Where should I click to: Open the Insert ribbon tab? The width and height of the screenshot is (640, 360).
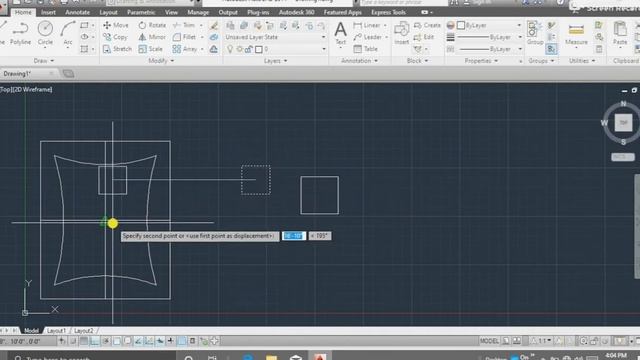[x=48, y=12]
